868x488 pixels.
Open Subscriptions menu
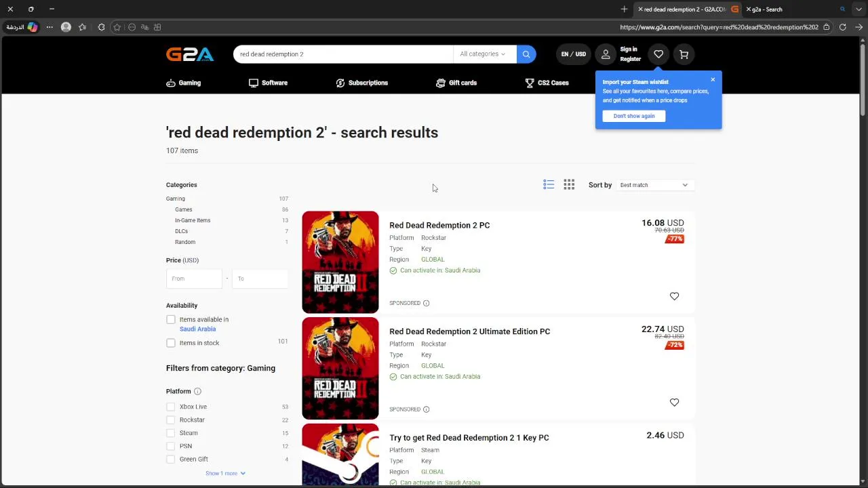pyautogui.click(x=362, y=83)
